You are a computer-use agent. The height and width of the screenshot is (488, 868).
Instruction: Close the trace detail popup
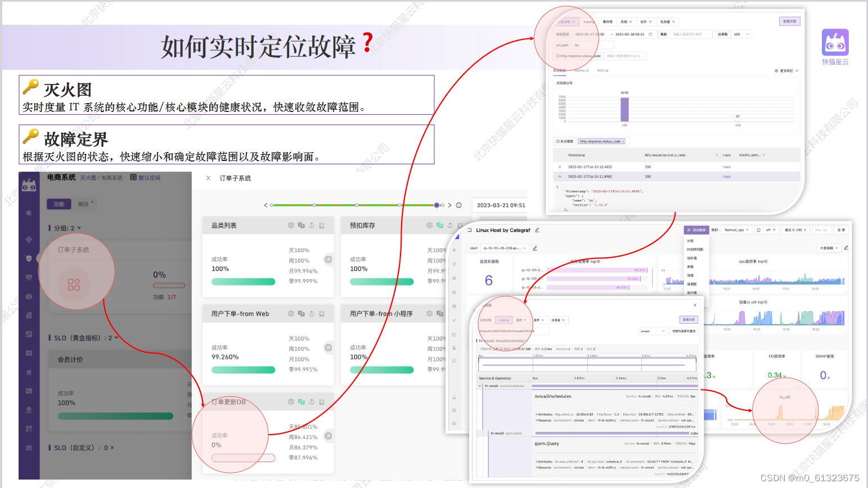695,305
